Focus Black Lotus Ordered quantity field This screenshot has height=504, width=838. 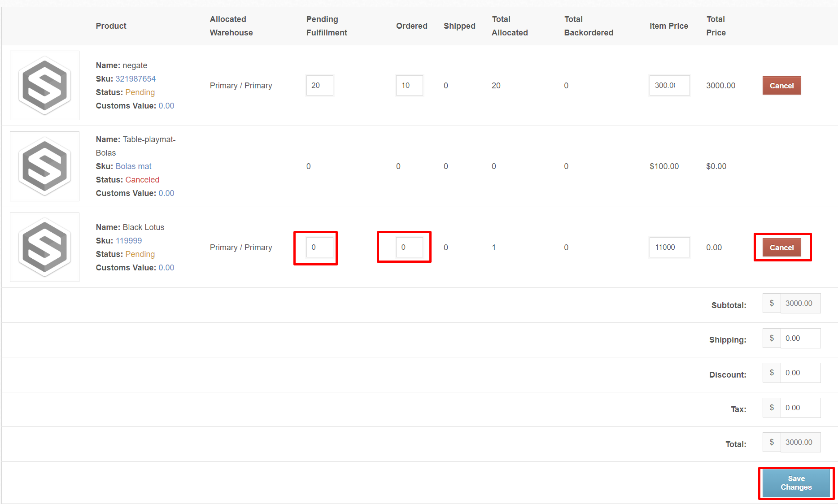(409, 247)
